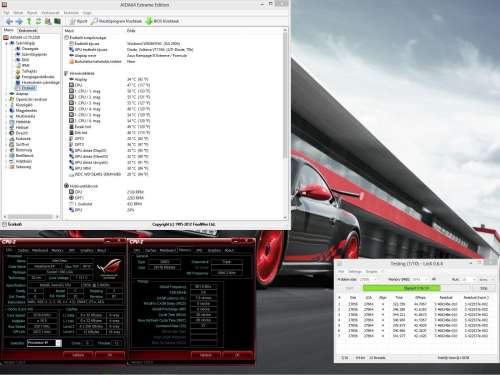Select Biztonság in the AIDA64 tree
Screen dimensions: 500x375
pos(24,150)
